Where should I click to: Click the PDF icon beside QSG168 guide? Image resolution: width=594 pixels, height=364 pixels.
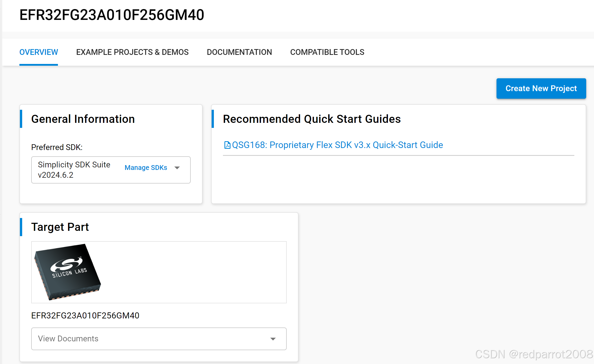pos(227,145)
